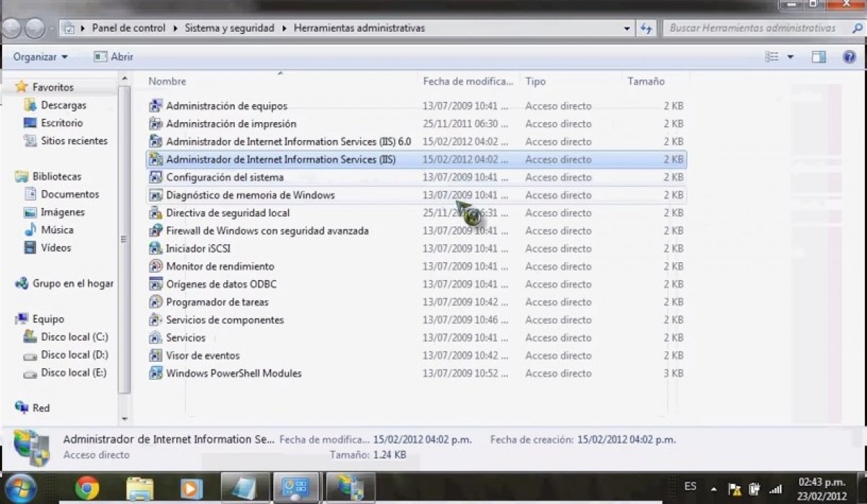The width and height of the screenshot is (867, 504).
Task: Open the Documentos library
Action: click(x=69, y=194)
